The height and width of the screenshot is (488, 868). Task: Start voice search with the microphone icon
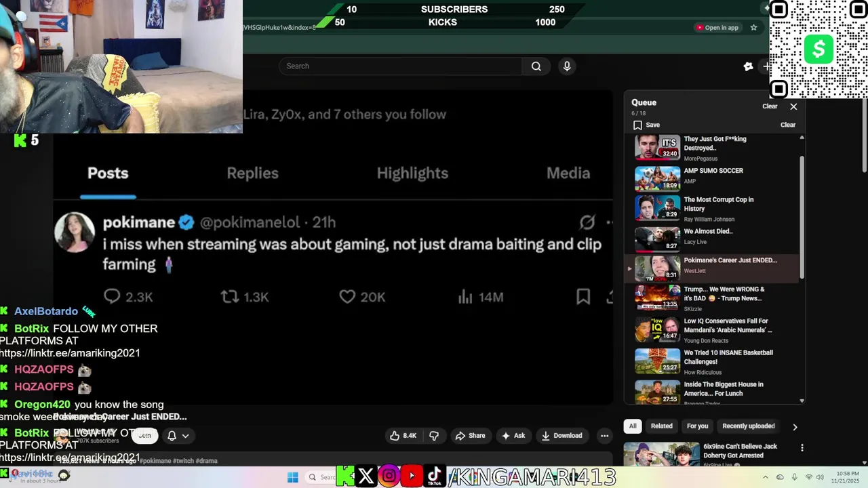(567, 66)
